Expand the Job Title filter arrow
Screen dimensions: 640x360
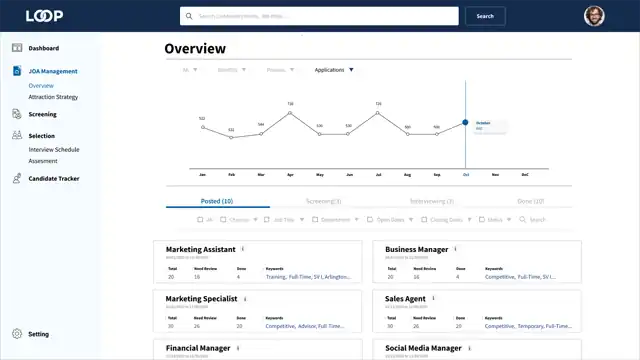[x=302, y=220]
